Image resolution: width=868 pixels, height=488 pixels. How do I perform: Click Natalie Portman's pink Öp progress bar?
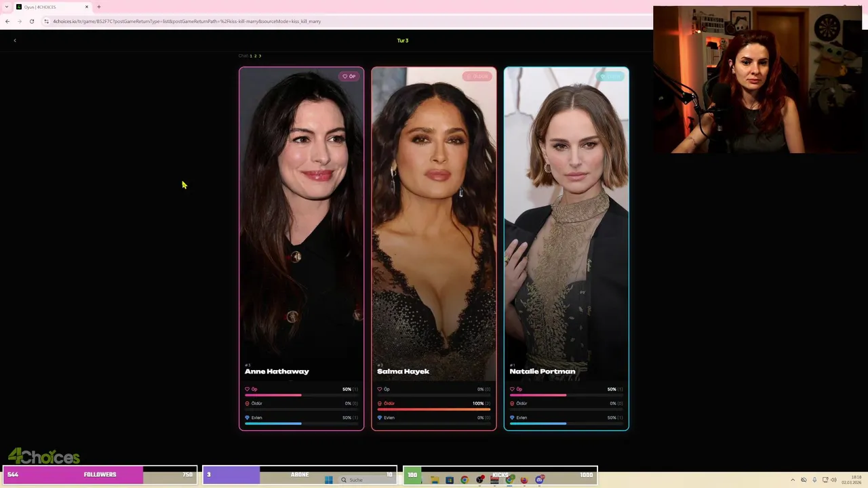(x=538, y=395)
